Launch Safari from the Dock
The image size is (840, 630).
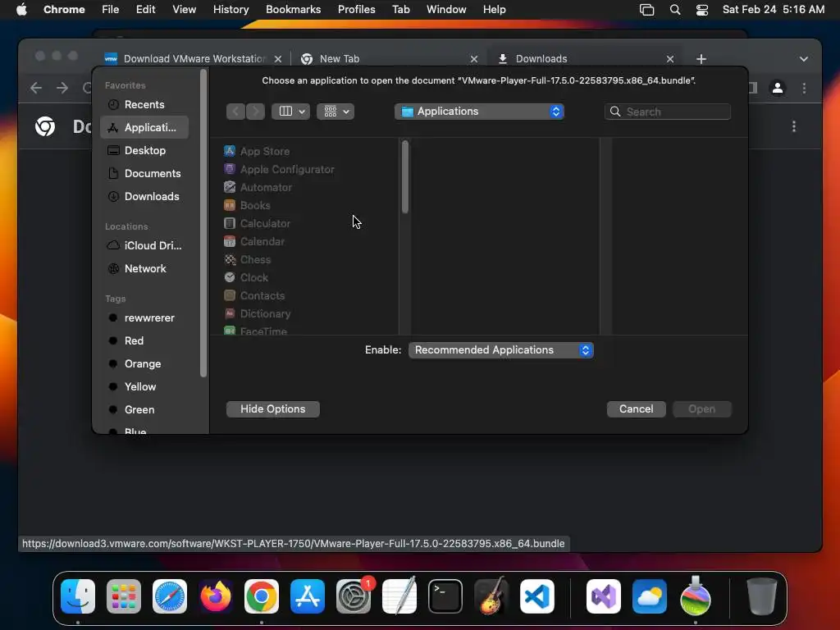[x=170, y=596]
